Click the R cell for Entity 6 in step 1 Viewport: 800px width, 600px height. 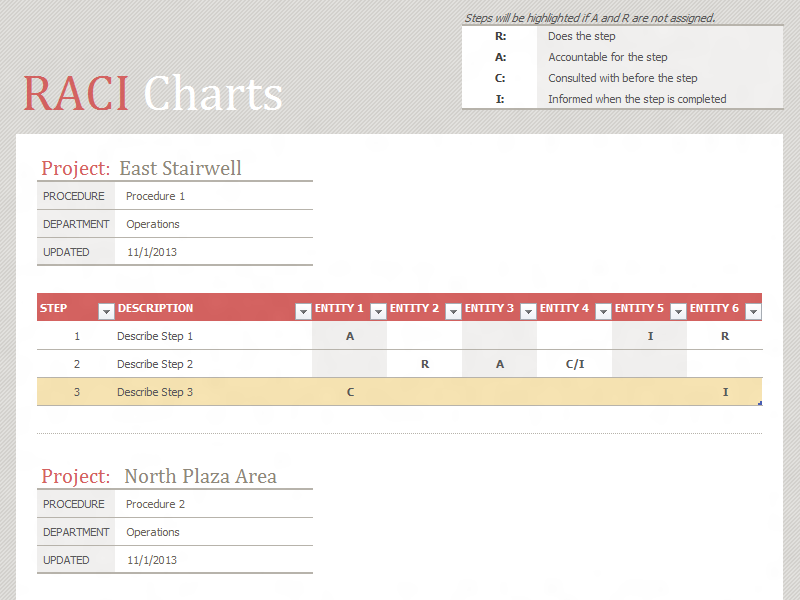click(x=725, y=336)
